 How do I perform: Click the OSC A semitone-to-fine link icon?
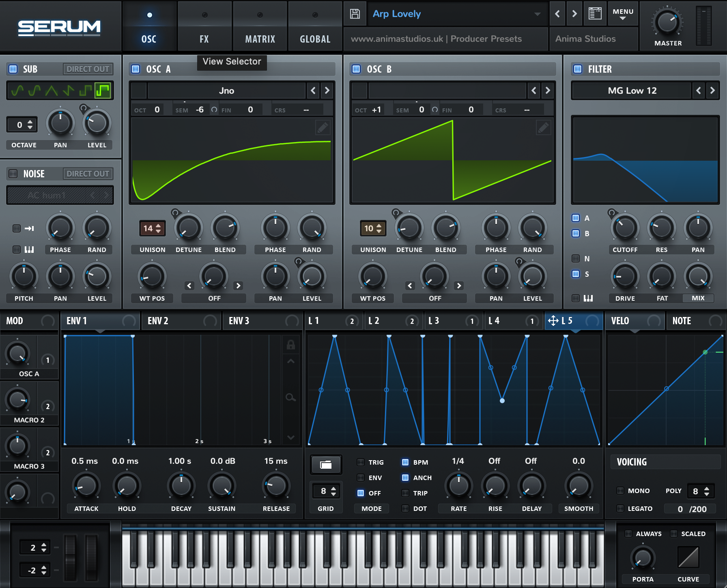214,110
